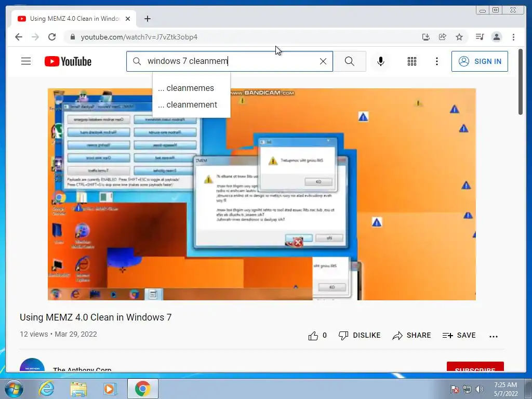Screen dimensions: 532x399
Task: Click the network tray icon
Action: 467,389
